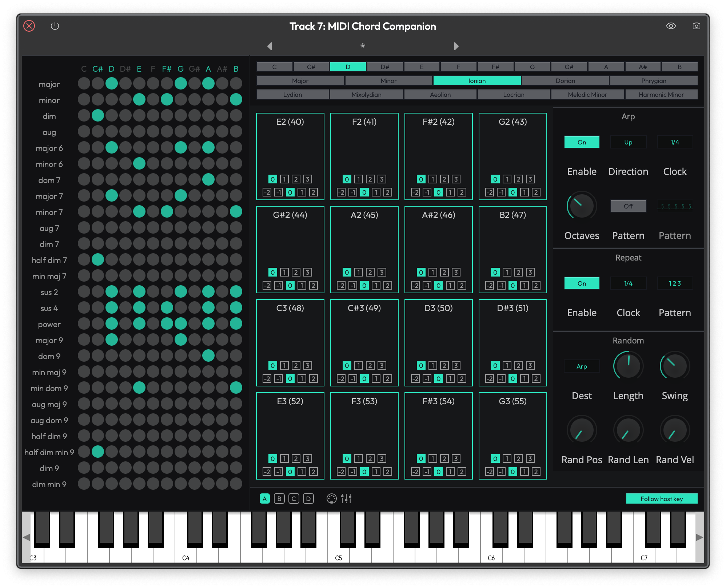
Task: Set inversion 1 on E3 (52) pad
Action: [x=284, y=458]
